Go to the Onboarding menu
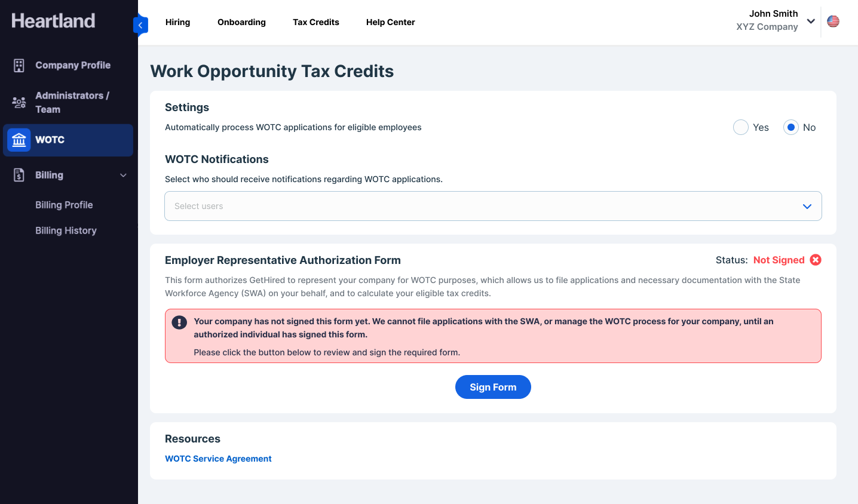This screenshot has width=858, height=504. (241, 22)
